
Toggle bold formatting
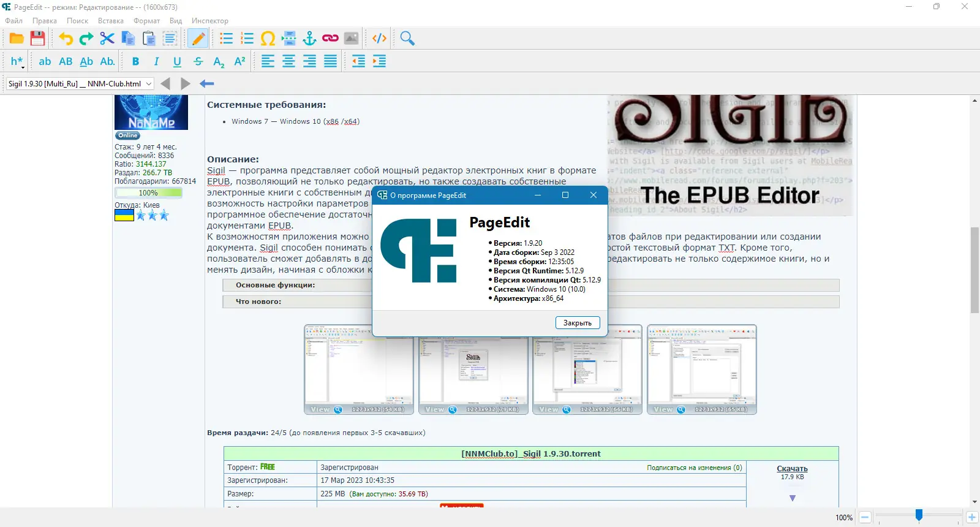(x=135, y=61)
